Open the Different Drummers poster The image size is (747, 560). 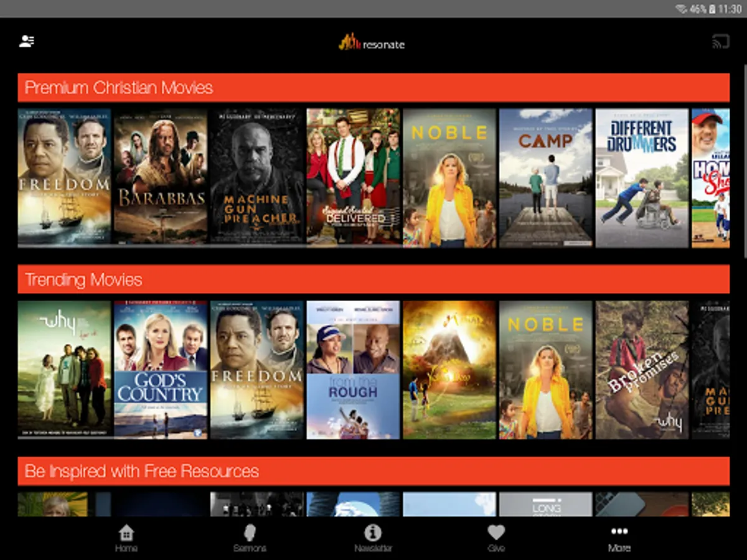pos(642,178)
